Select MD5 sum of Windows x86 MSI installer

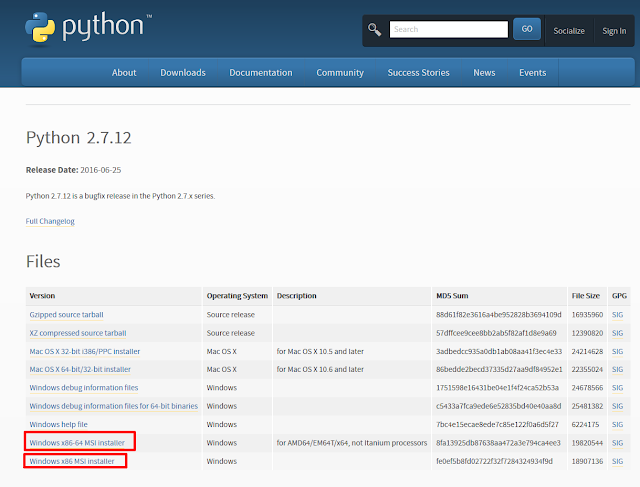point(494,461)
